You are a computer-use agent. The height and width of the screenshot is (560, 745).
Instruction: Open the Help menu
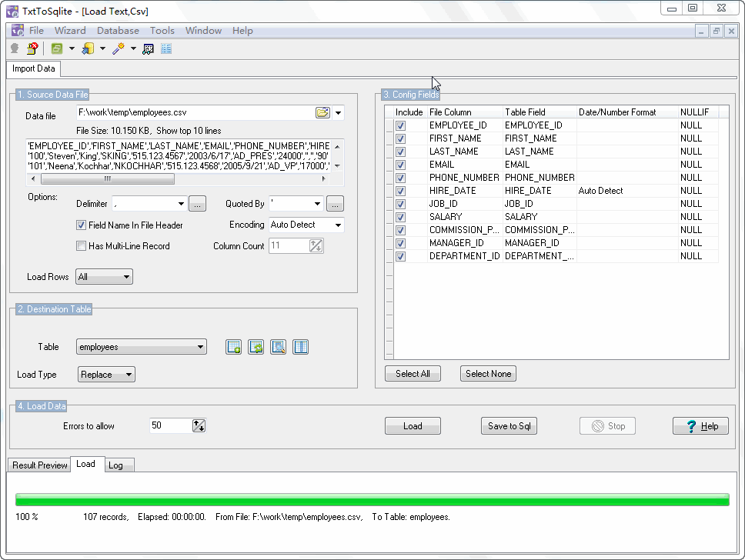point(242,31)
